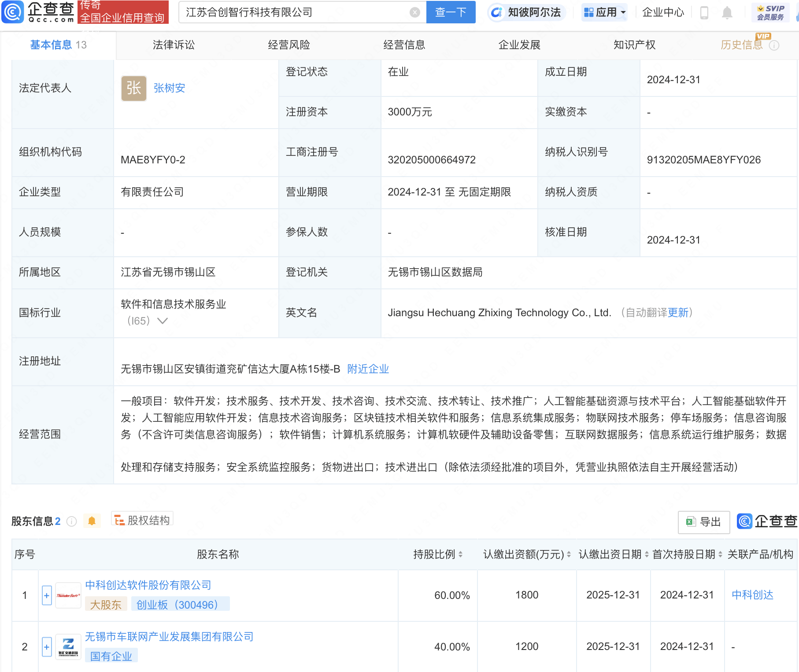
Task: Switch to the 知识产权 tab
Action: [634, 44]
